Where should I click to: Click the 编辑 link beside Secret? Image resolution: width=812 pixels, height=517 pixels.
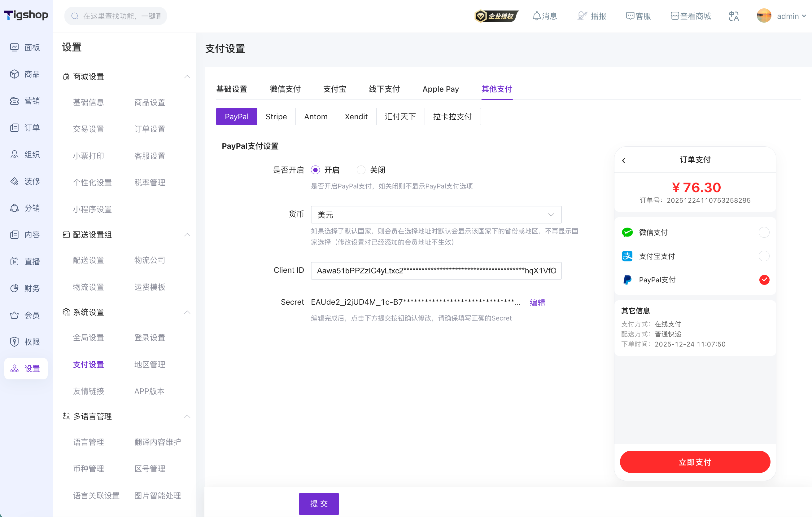538,303
